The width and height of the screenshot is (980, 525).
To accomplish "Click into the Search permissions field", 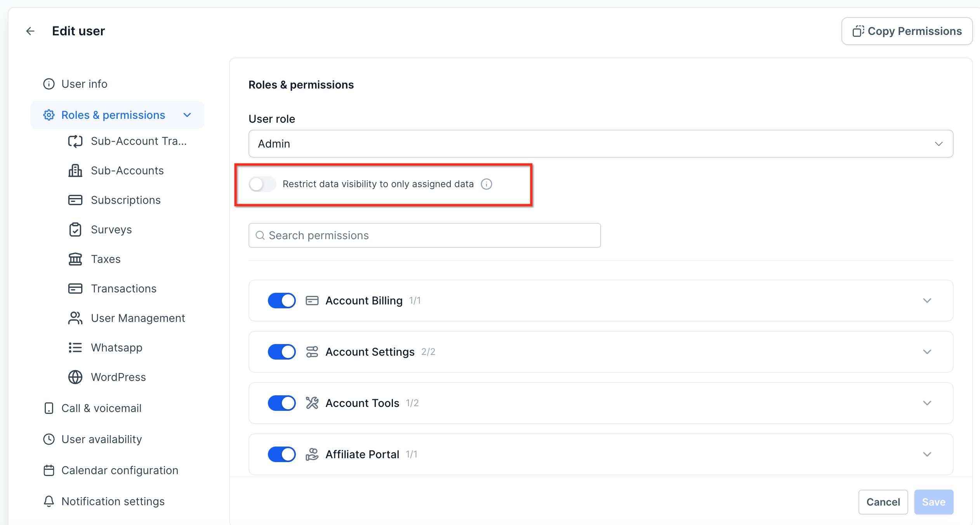I will tap(425, 235).
